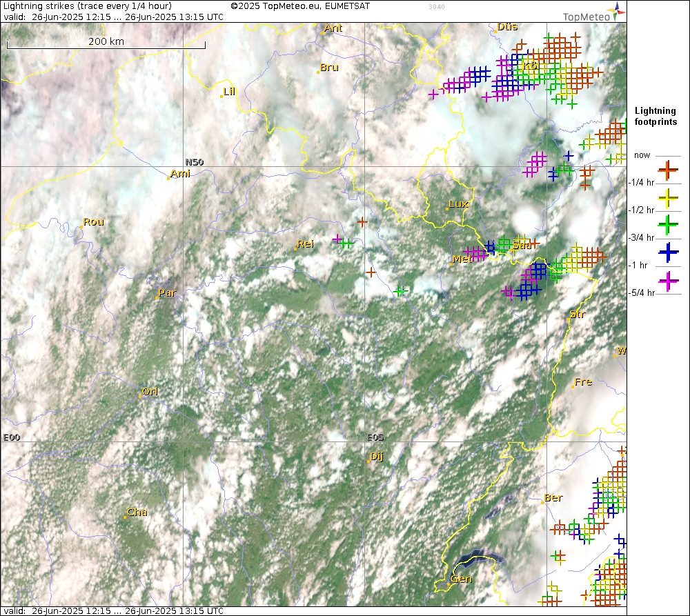690x616 pixels.
Task: Click the 'Ant' city label
Action: point(333,28)
